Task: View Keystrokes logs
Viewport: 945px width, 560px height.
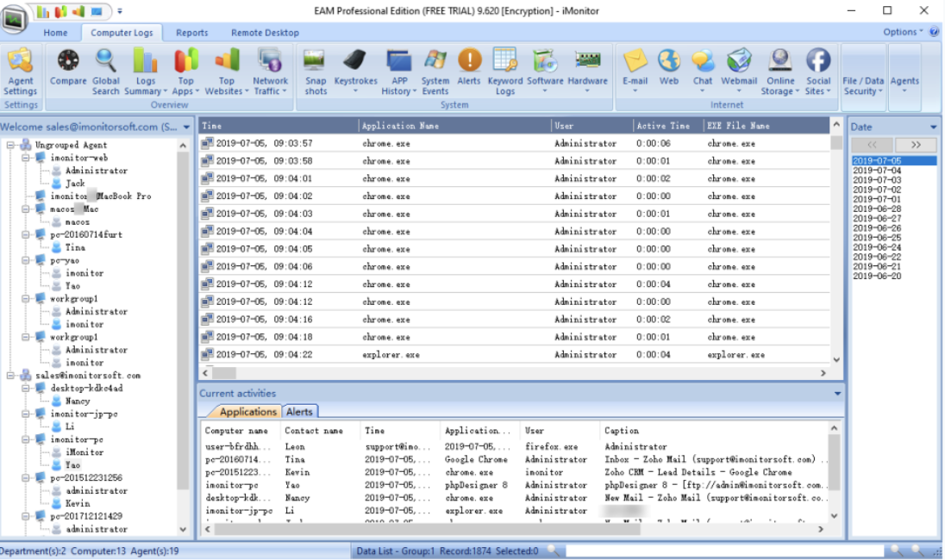Action: tap(355, 69)
